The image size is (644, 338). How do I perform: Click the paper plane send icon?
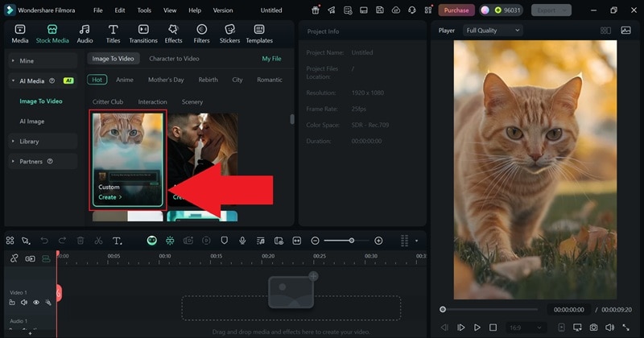pyautogui.click(x=332, y=10)
